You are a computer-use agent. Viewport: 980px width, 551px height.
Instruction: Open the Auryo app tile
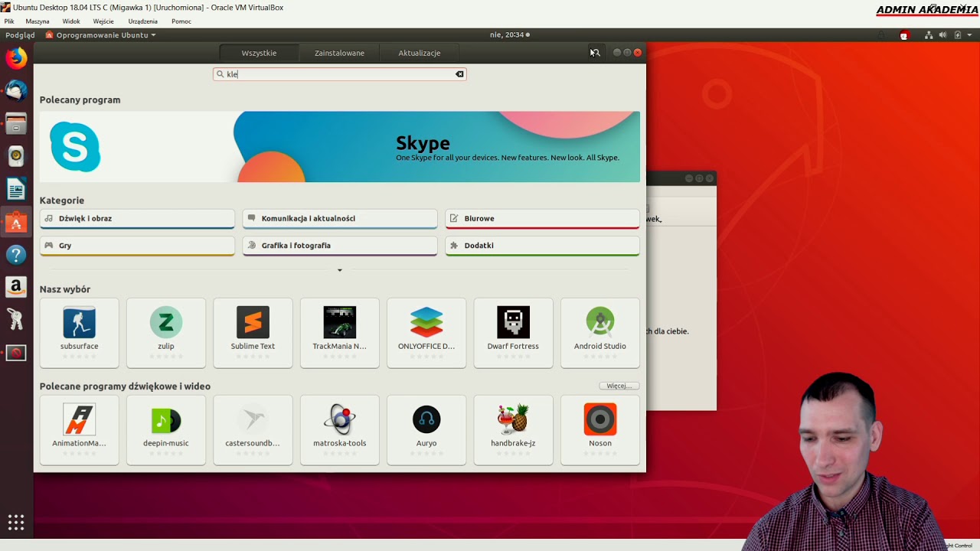coord(426,430)
